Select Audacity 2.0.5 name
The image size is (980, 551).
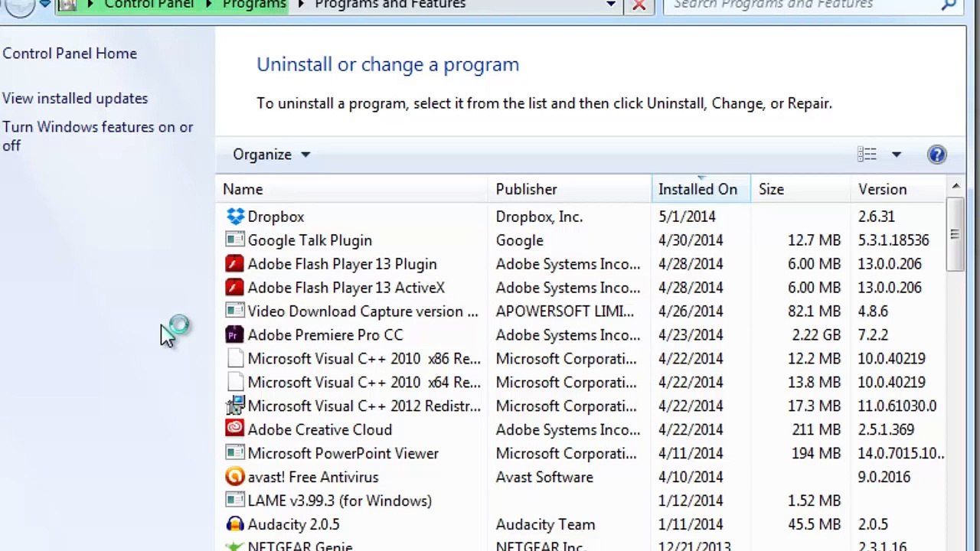(293, 525)
